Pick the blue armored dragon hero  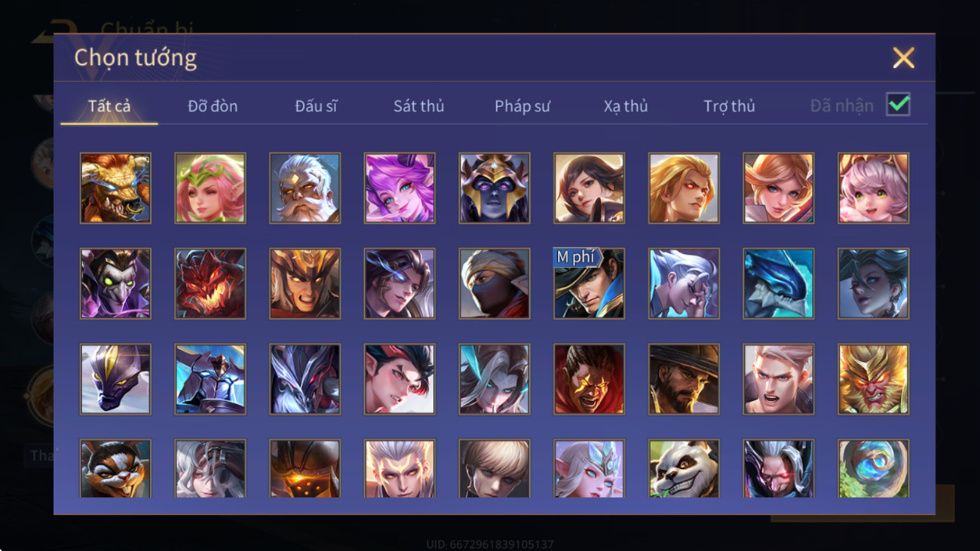(x=778, y=284)
